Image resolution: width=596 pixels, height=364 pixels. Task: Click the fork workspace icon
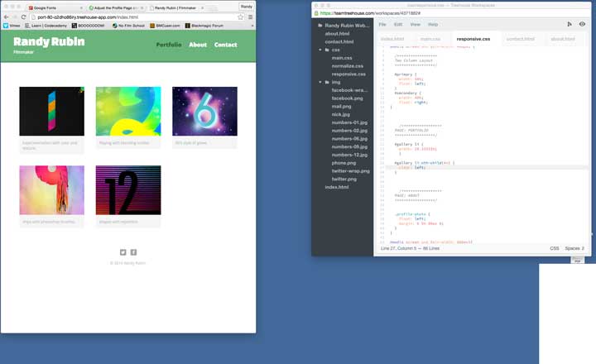(570, 25)
